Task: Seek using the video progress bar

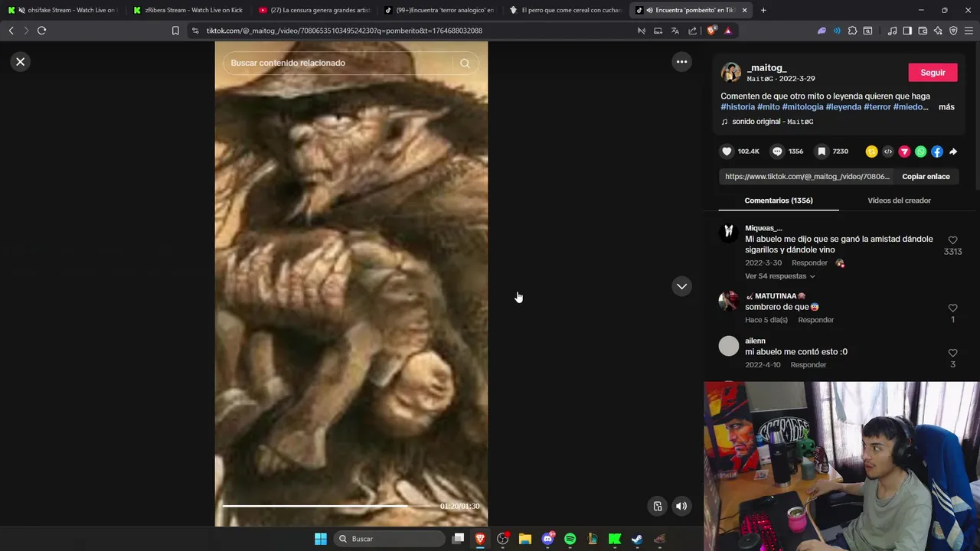Action: click(329, 506)
